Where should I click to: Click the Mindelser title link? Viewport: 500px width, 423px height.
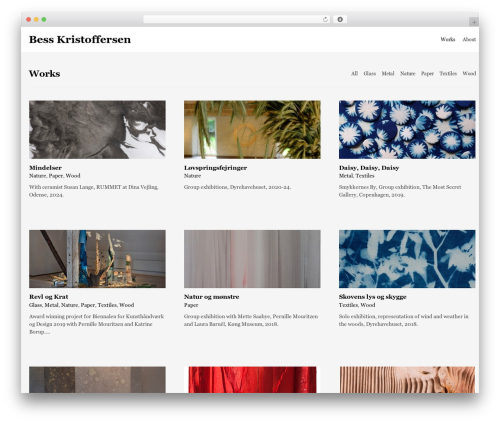click(x=45, y=168)
